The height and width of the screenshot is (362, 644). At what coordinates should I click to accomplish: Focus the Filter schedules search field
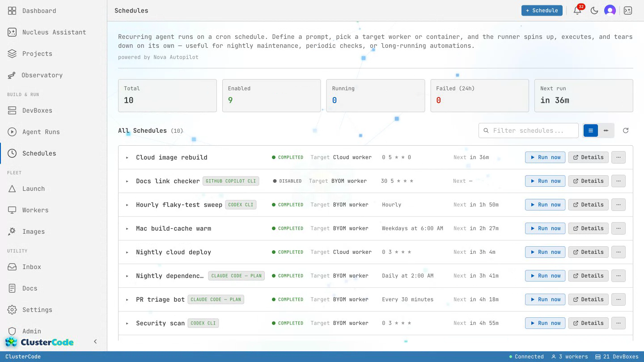coord(529,130)
